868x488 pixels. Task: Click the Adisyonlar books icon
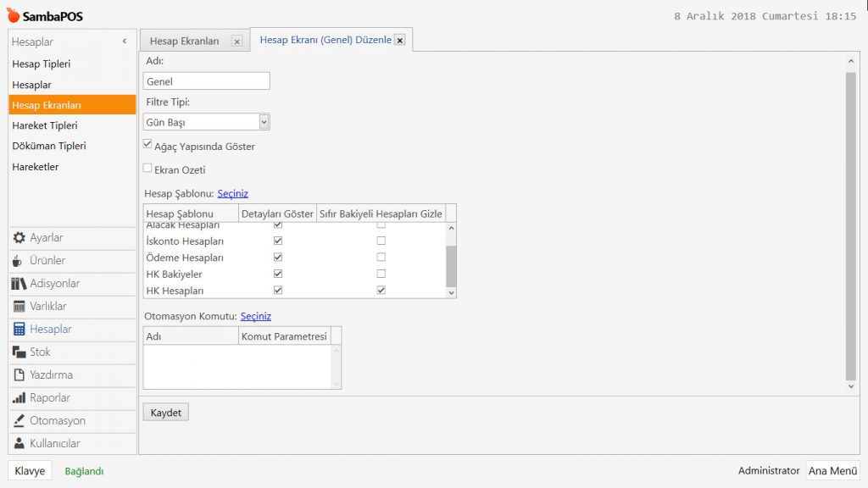click(x=19, y=284)
